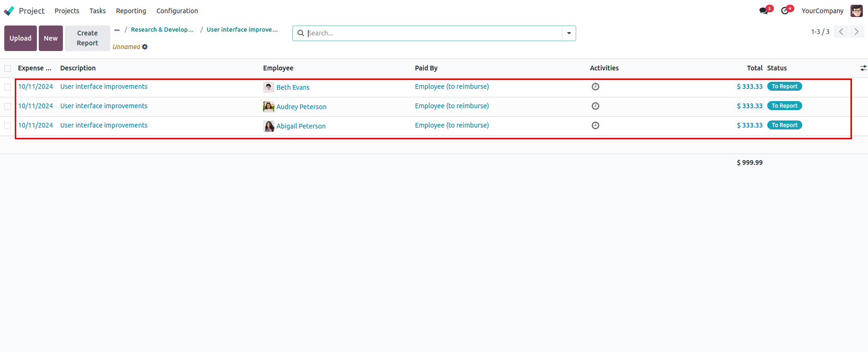Open activity clock for Audrey Peterson row
The image size is (868, 352).
[596, 106]
